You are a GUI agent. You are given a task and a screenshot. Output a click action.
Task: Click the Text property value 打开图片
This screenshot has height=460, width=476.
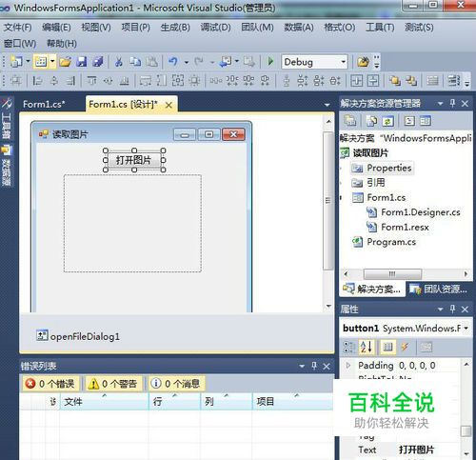[x=416, y=450]
